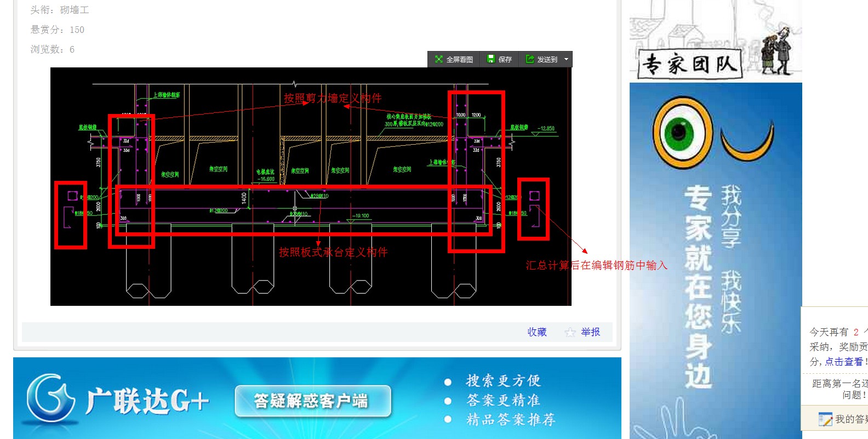This screenshot has height=439, width=868.
Task: Click the 发送到 share icon
Action: tap(530, 59)
